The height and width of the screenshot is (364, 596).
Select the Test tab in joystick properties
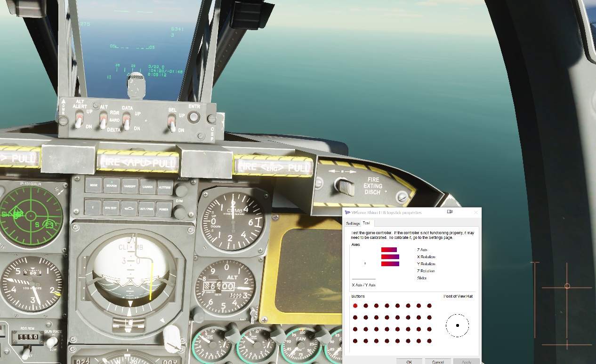(366, 223)
